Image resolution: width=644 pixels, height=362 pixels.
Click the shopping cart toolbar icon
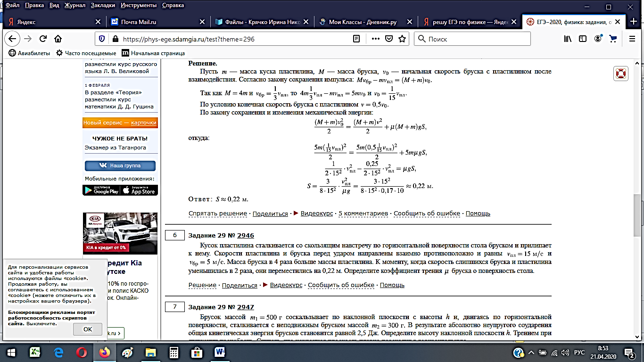click(613, 39)
